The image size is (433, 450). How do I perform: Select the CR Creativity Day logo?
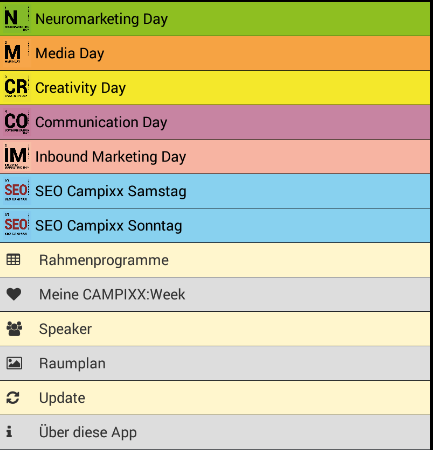coord(17,88)
